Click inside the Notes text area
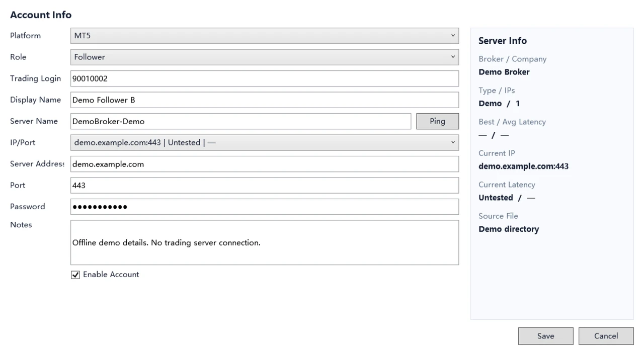The height and width of the screenshot is (355, 644). (x=265, y=242)
